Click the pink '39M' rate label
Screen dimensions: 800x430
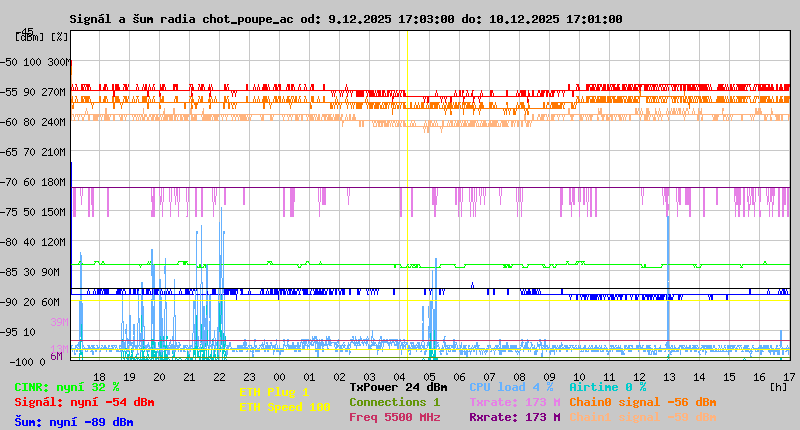coord(59,322)
